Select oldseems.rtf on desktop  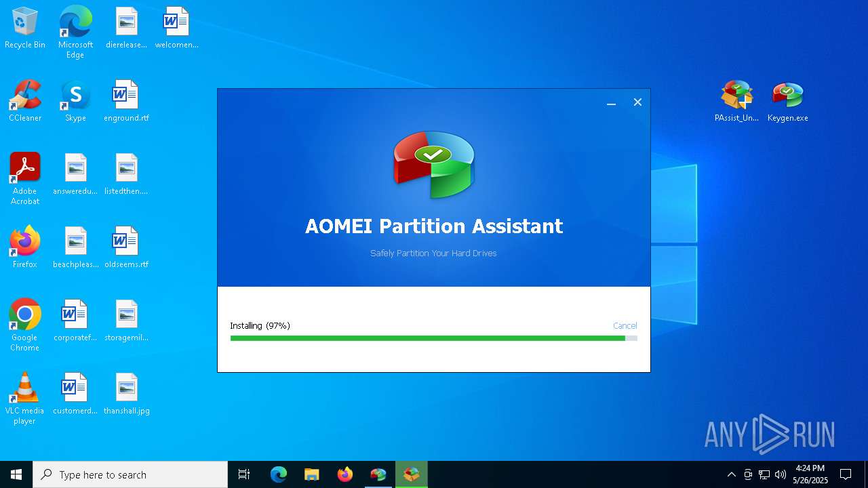[126, 248]
